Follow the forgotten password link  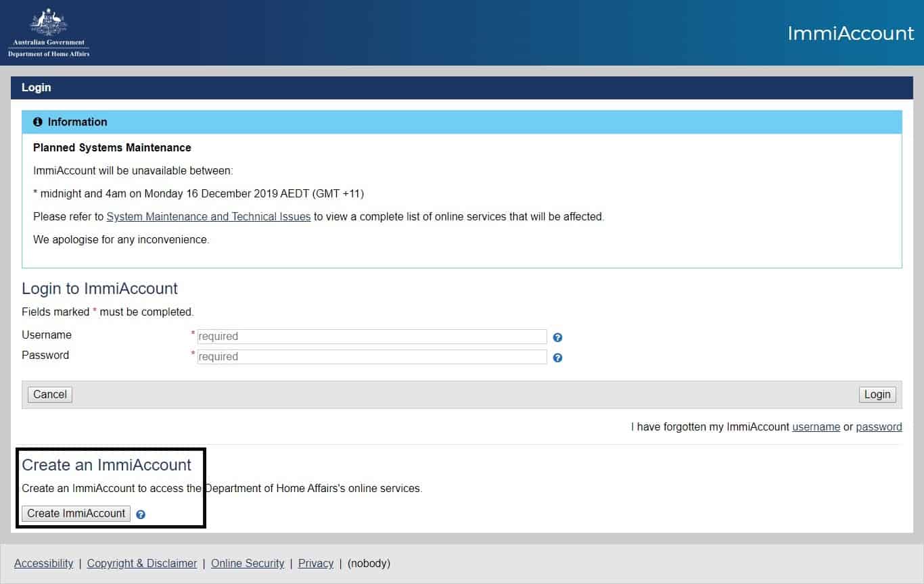click(x=879, y=427)
